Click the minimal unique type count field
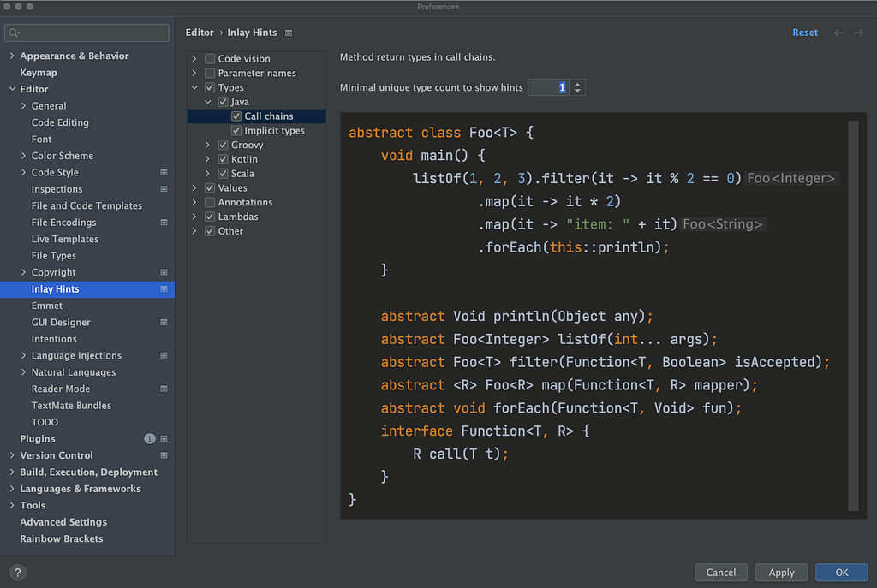 click(549, 88)
